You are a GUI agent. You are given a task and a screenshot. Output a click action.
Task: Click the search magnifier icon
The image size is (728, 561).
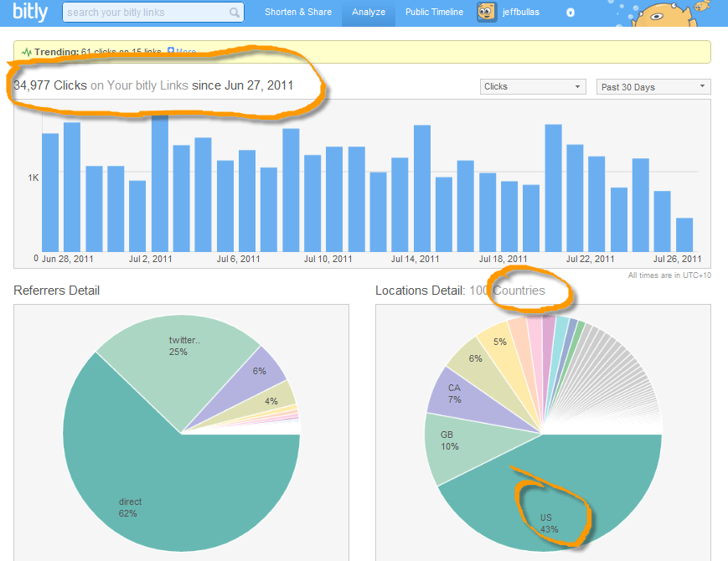(235, 13)
